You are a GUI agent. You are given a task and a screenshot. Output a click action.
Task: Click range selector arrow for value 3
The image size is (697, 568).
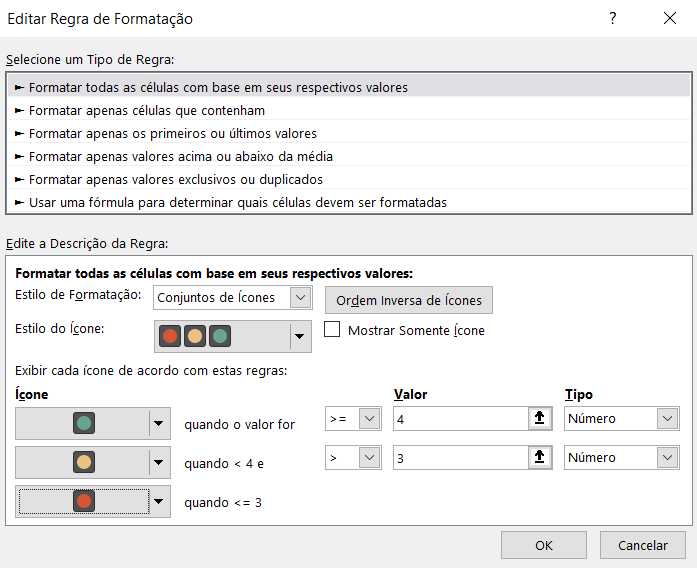(540, 457)
